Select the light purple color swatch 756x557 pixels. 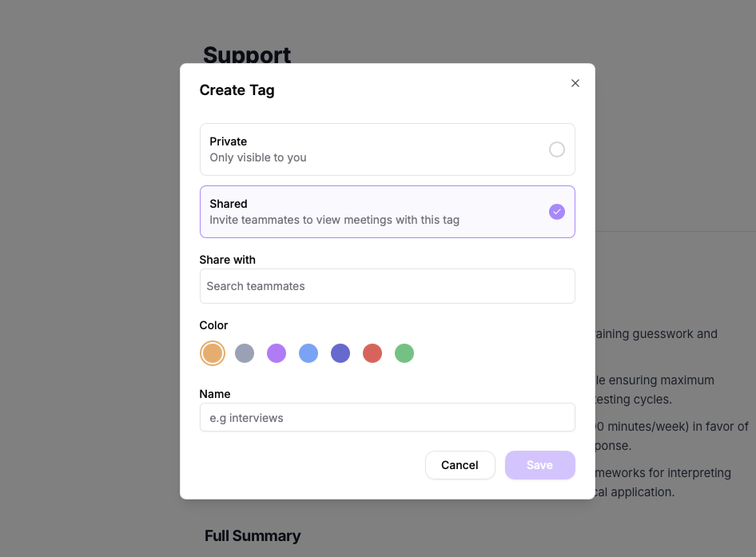277,352
